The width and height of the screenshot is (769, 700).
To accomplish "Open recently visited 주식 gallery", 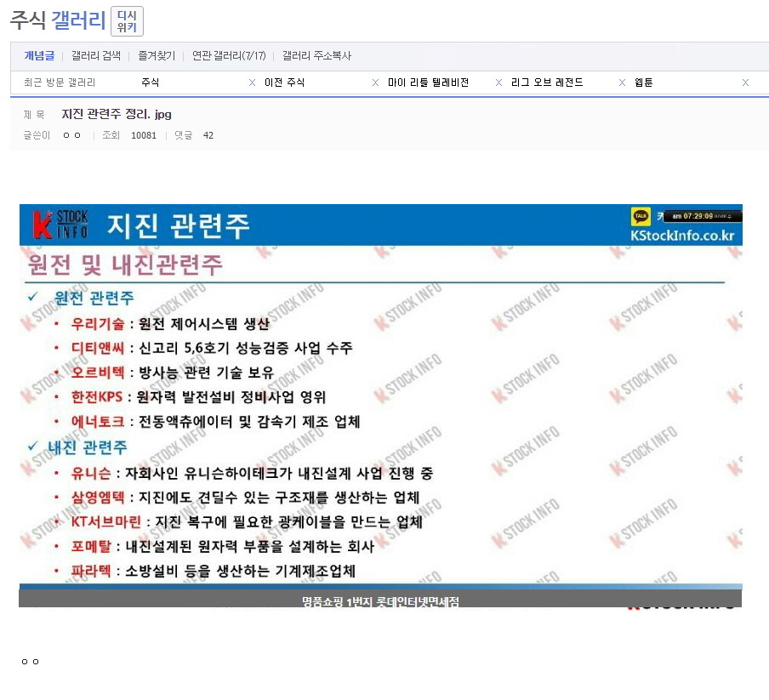I will point(150,83).
